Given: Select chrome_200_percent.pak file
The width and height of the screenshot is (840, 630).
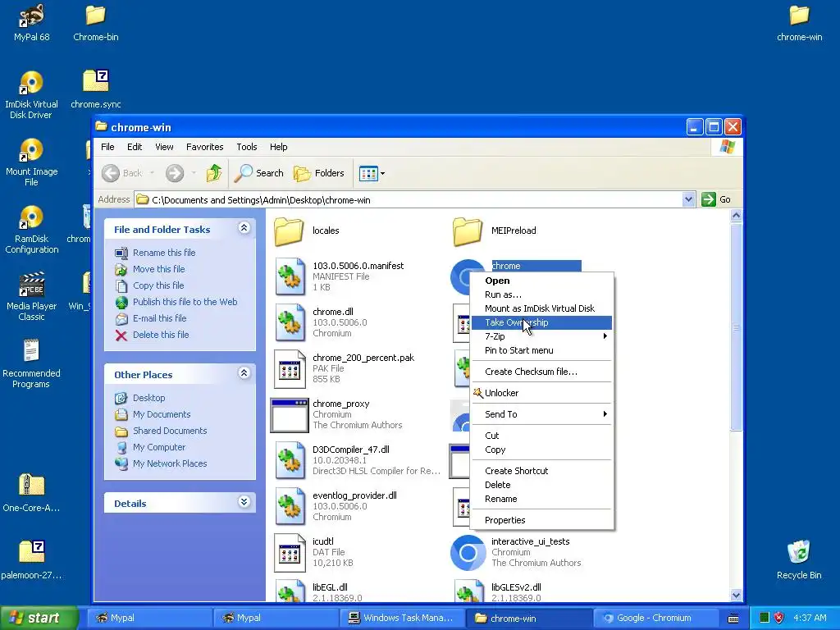Looking at the screenshot, I should click(345, 368).
